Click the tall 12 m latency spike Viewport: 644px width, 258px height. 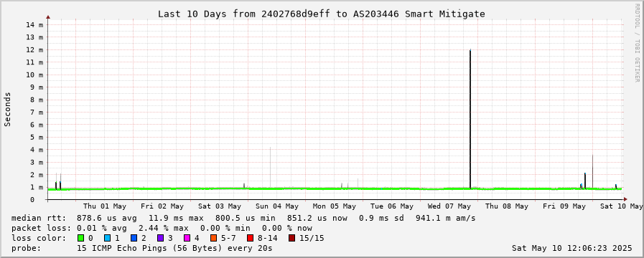470,119
